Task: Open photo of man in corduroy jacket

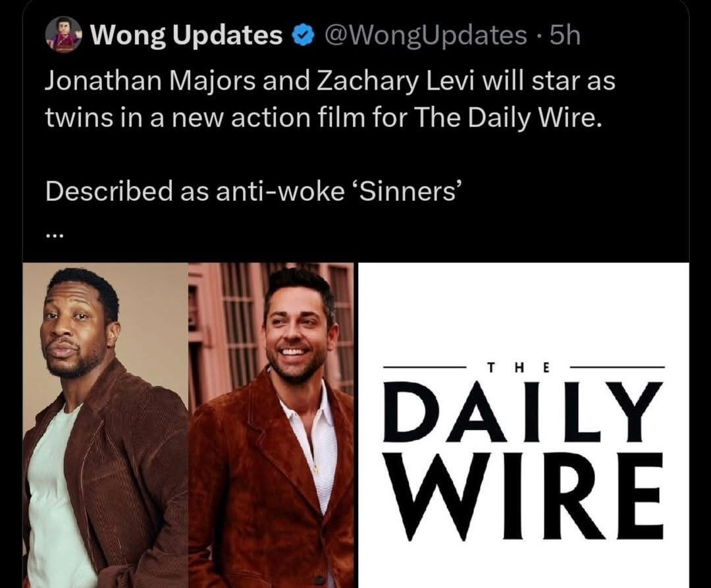Action: [x=105, y=425]
